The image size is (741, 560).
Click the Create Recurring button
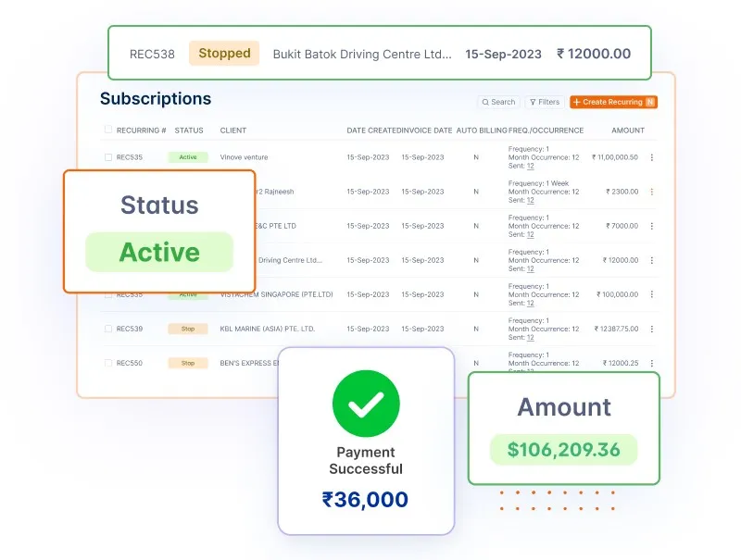(613, 102)
